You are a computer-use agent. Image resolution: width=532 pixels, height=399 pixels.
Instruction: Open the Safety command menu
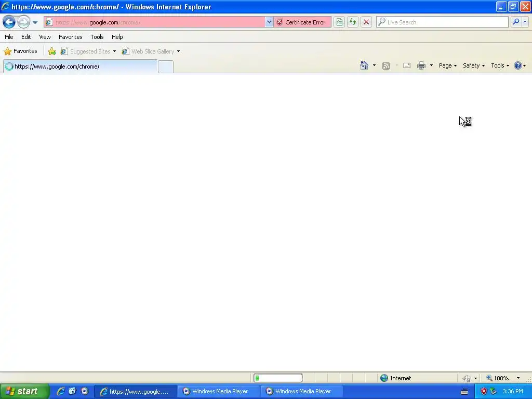coord(474,65)
